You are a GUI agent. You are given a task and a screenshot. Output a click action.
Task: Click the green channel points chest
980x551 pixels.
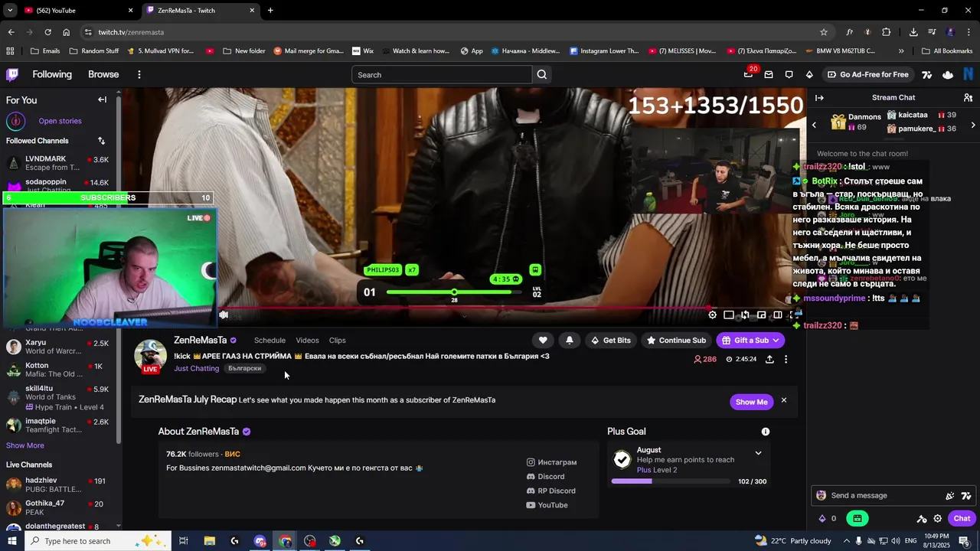857,518
